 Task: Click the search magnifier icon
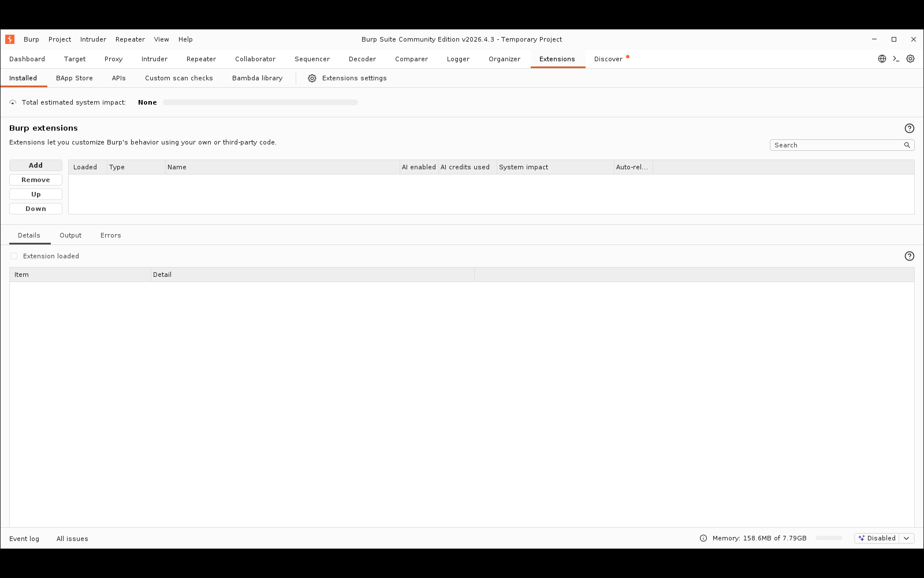tap(907, 145)
